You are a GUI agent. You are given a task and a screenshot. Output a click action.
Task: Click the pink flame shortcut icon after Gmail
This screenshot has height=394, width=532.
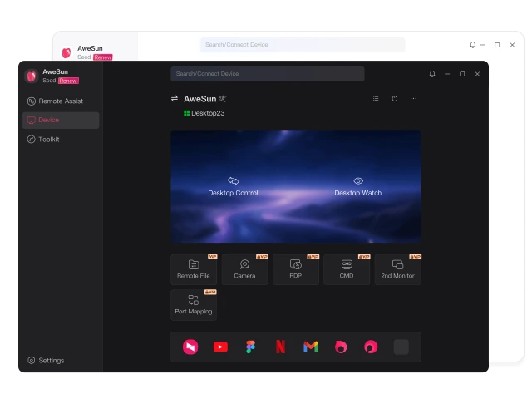[x=341, y=347]
